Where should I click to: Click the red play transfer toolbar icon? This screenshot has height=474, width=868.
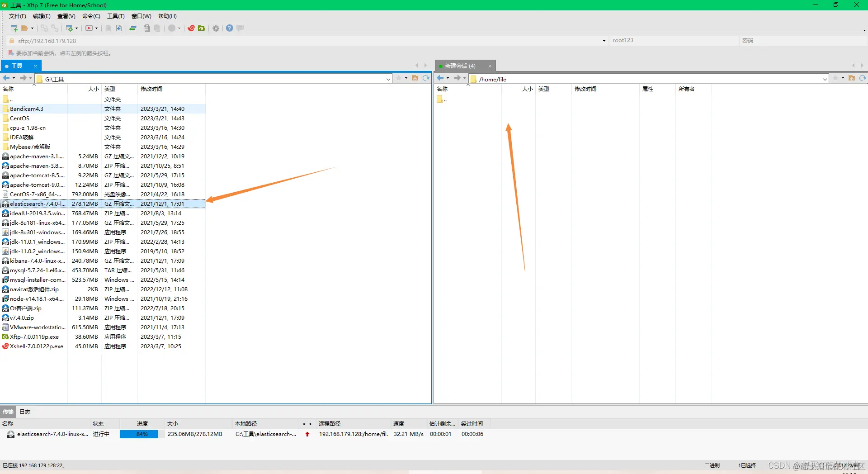click(89, 28)
